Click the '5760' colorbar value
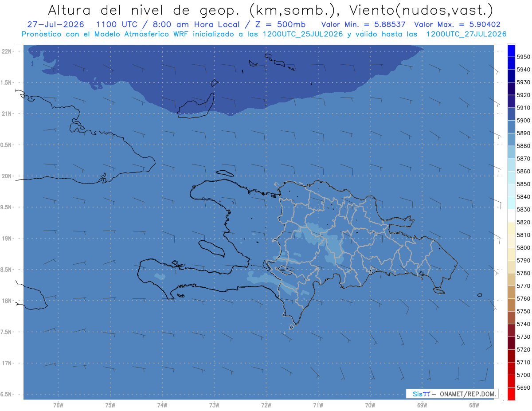The width and height of the screenshot is (532, 411). coord(524,298)
